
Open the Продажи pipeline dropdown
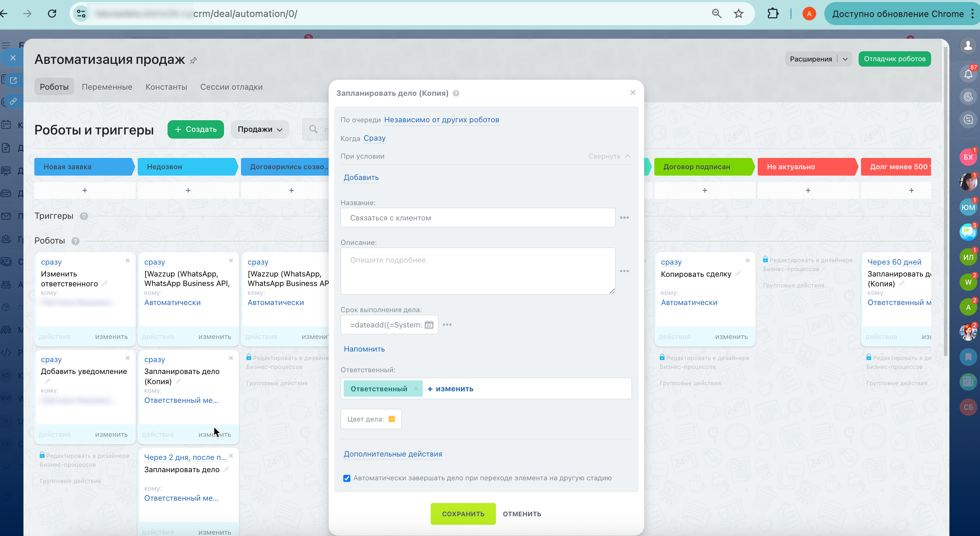tap(260, 129)
